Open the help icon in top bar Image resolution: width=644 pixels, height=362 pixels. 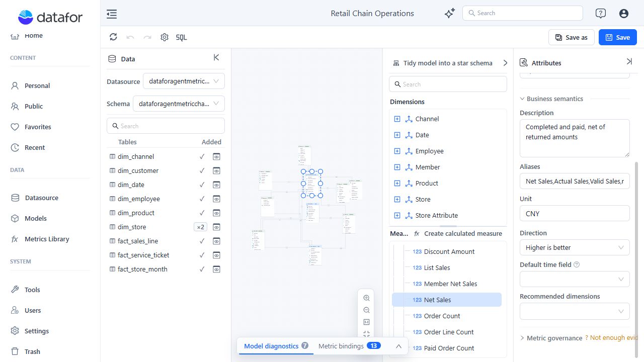[600, 14]
